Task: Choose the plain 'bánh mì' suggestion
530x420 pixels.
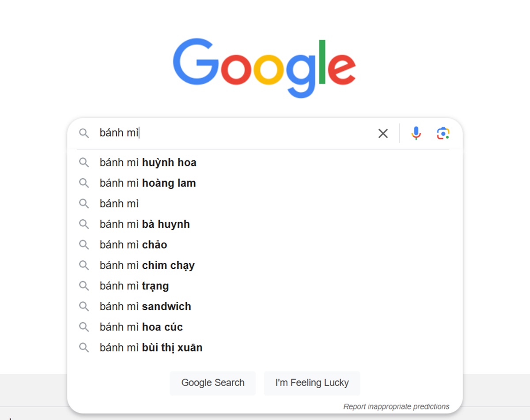Action: (x=265, y=204)
